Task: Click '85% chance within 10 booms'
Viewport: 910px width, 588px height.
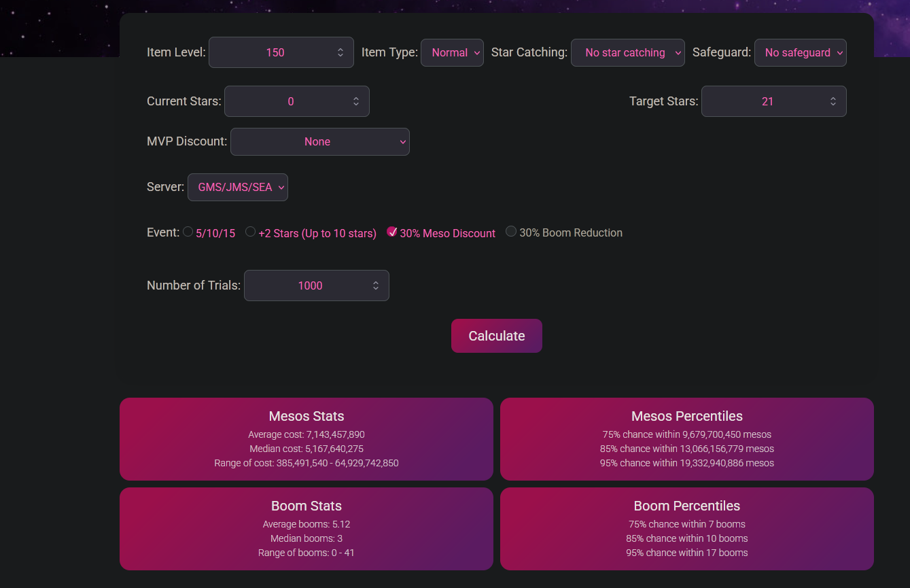Action: tap(687, 538)
